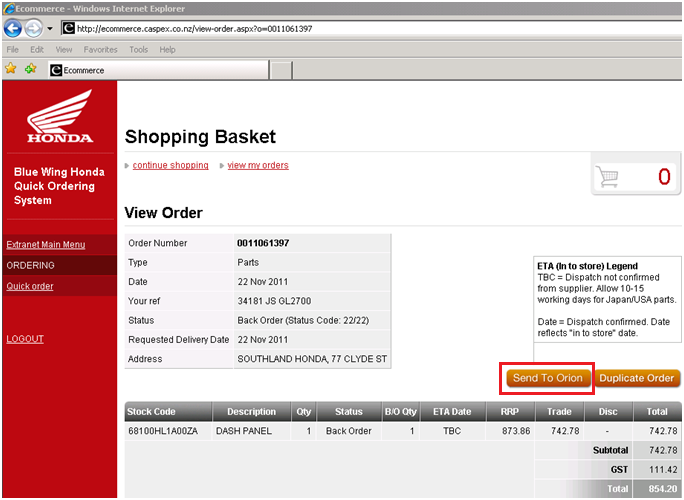Click the ETA (In to store) Legend title
This screenshot has width=684, height=500.
(588, 266)
